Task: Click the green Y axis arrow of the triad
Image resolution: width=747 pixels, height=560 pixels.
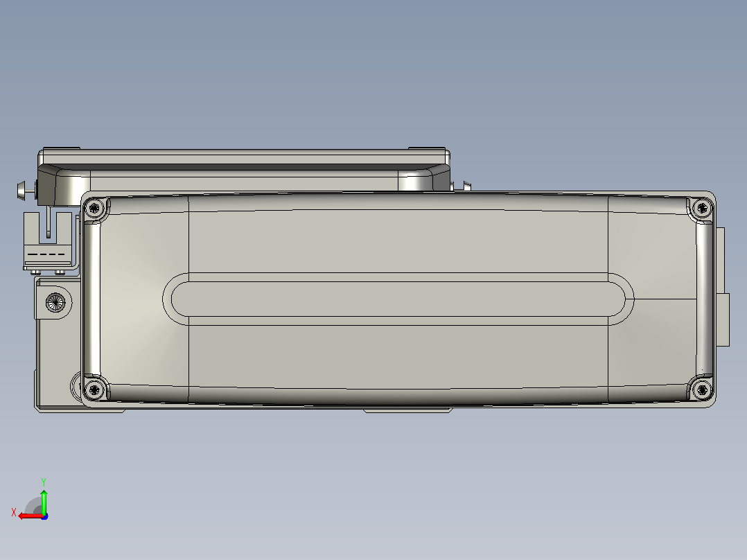Action: point(44,501)
